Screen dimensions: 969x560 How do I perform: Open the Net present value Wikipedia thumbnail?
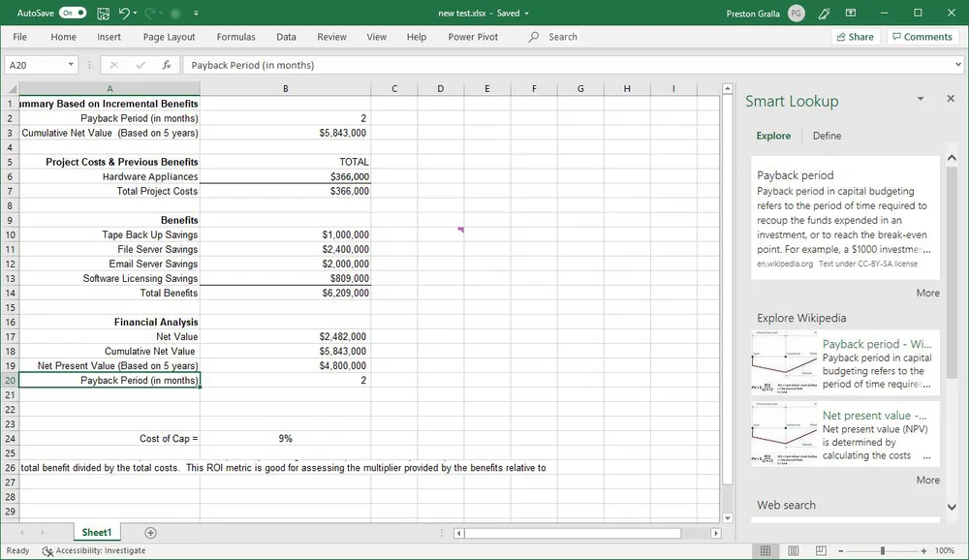(784, 434)
